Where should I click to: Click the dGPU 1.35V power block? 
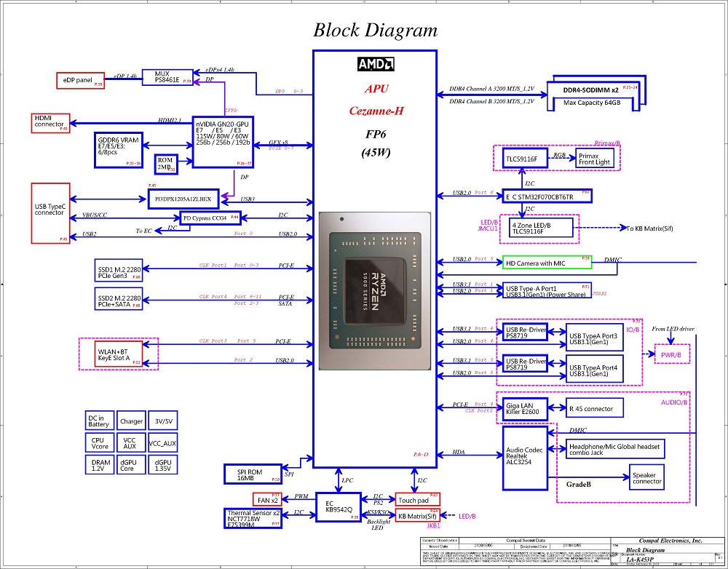pyautogui.click(x=163, y=464)
